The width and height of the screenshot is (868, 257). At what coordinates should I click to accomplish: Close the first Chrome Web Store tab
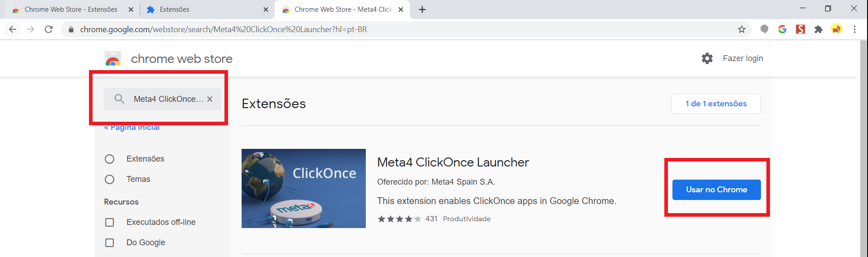pyautogui.click(x=131, y=10)
